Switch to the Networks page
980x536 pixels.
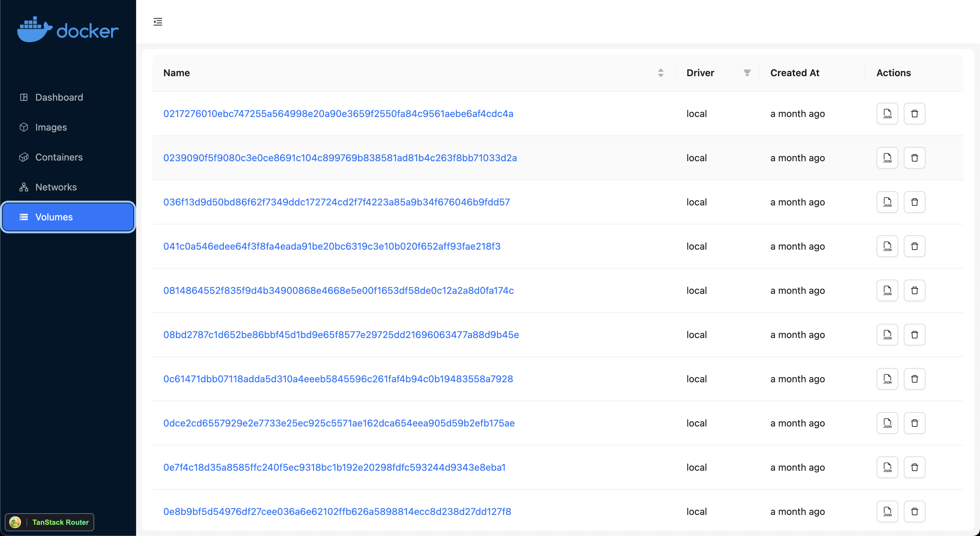[x=56, y=187]
